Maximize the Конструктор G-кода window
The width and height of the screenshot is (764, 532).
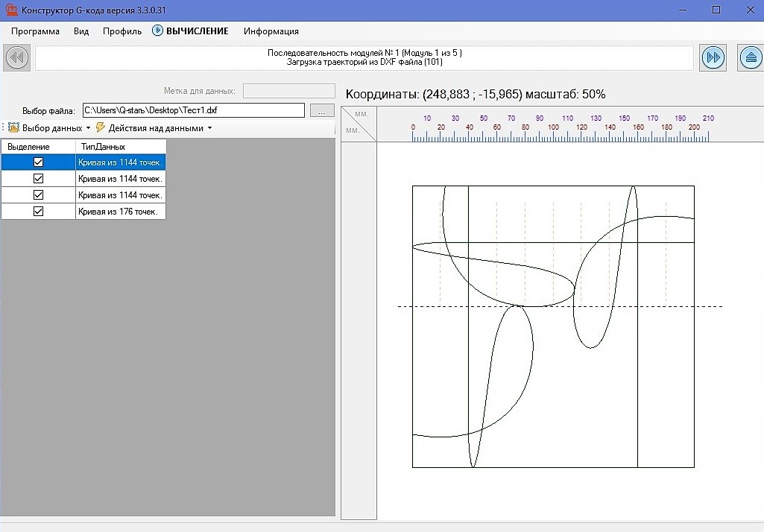[716, 10]
